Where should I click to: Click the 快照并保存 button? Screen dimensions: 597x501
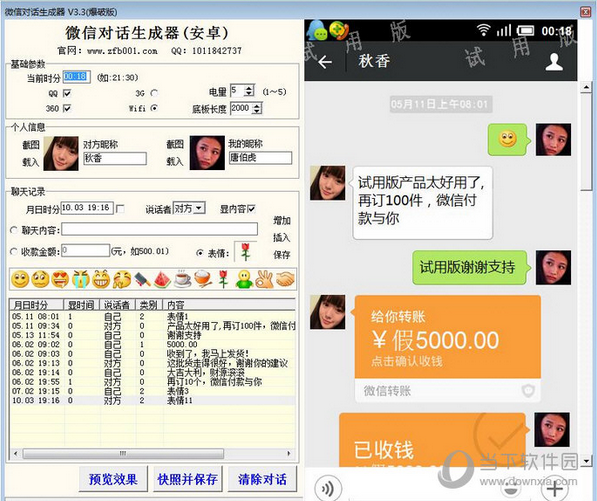pyautogui.click(x=187, y=479)
